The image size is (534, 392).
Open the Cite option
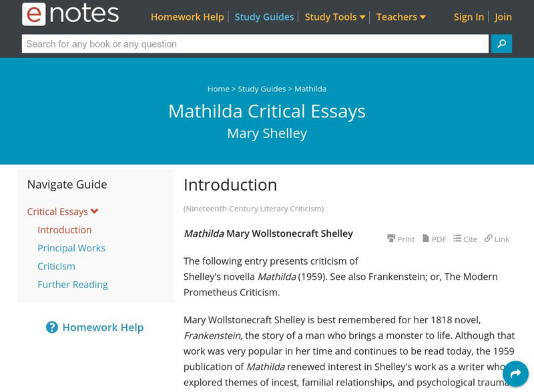tap(465, 239)
